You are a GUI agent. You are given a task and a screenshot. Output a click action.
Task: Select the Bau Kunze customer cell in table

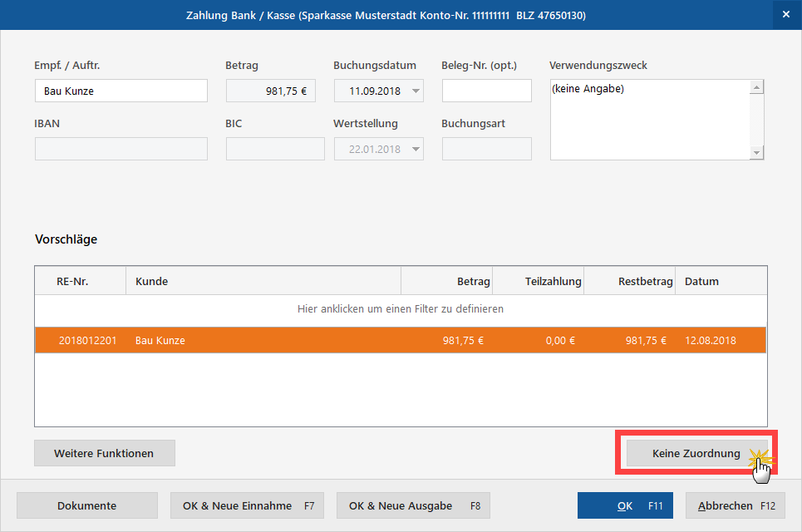[x=263, y=341]
